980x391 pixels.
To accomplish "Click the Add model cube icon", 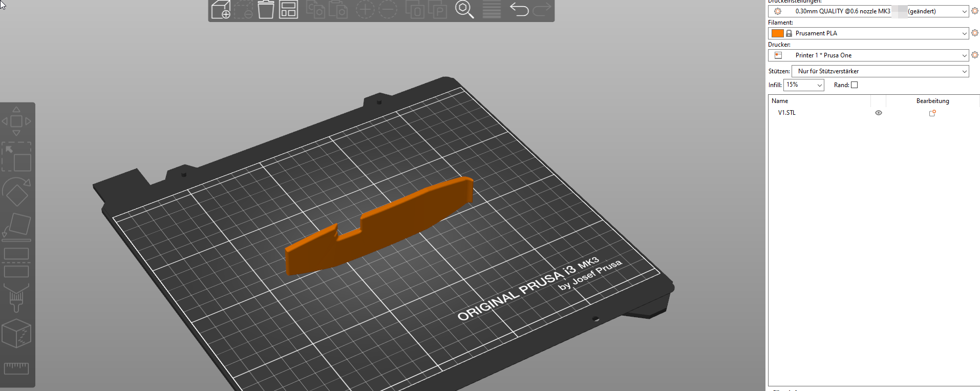I will (221, 9).
